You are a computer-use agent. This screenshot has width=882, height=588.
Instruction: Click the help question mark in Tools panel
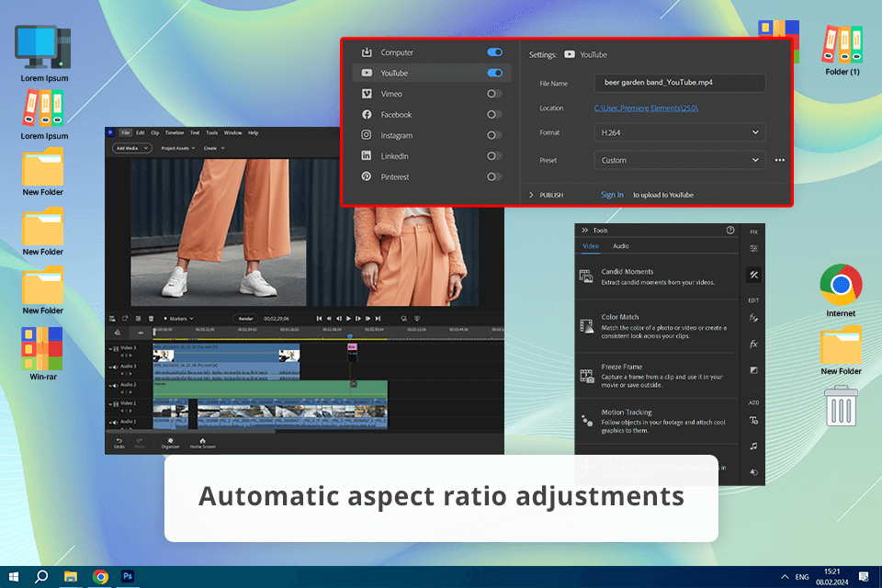[730, 230]
